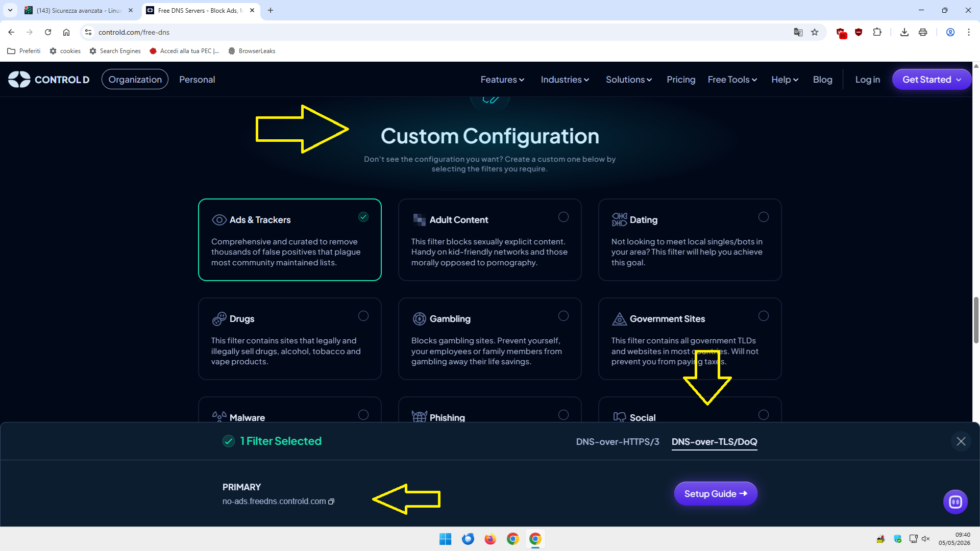Click the print icon in toolbar
980x551 pixels.
(x=923, y=32)
